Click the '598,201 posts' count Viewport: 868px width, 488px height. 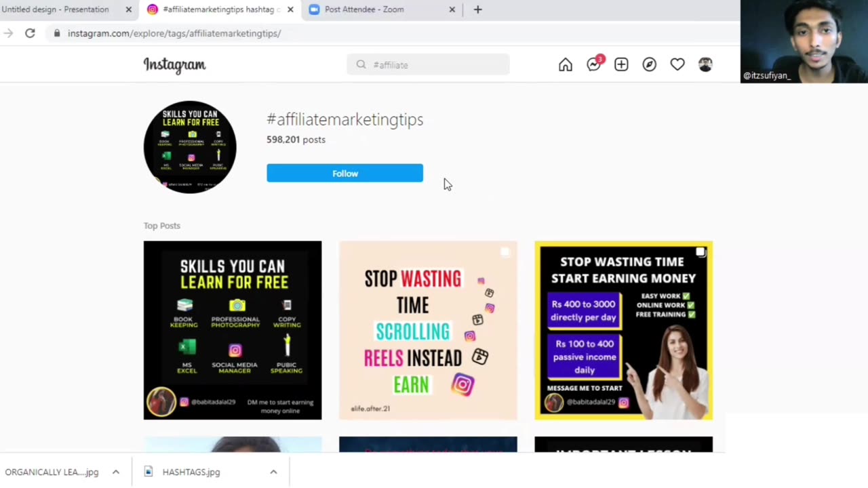296,140
